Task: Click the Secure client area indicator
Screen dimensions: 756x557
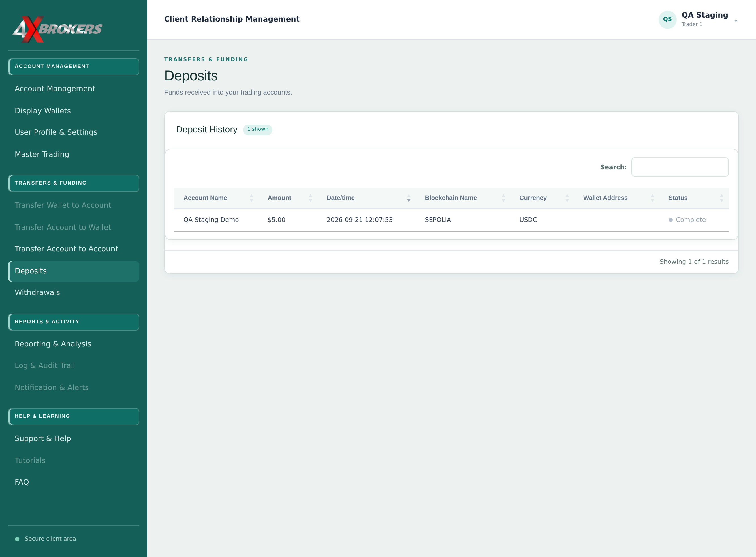Action: 46,539
